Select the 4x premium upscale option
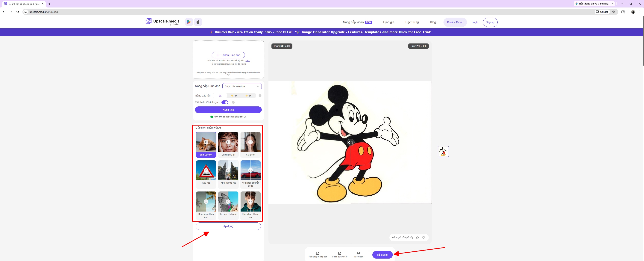 pyautogui.click(x=234, y=96)
